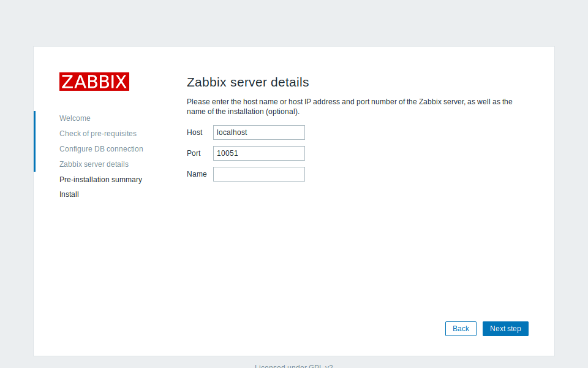
Task: Go to the Next step
Action: click(x=505, y=329)
